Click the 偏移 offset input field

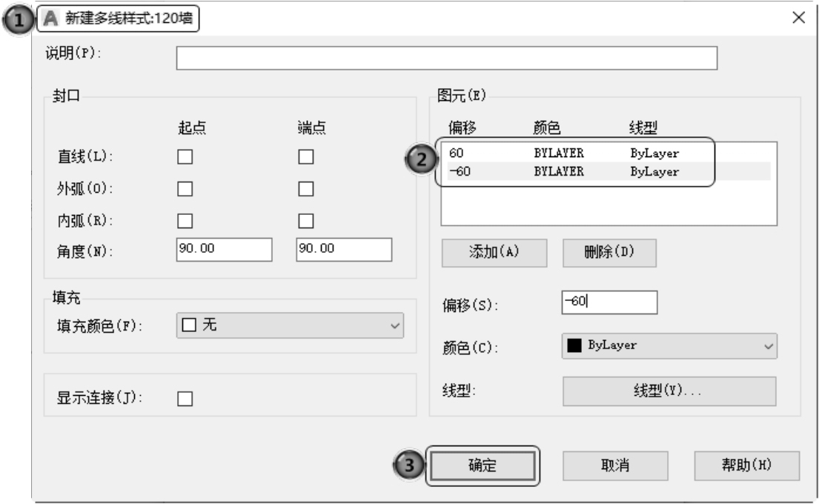pyautogui.click(x=609, y=302)
